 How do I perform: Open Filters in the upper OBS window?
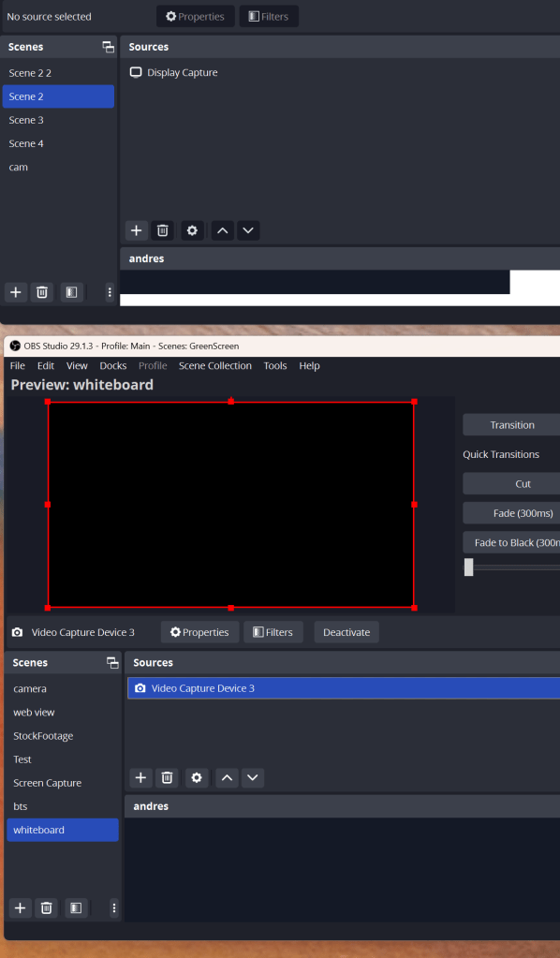pyautogui.click(x=269, y=17)
